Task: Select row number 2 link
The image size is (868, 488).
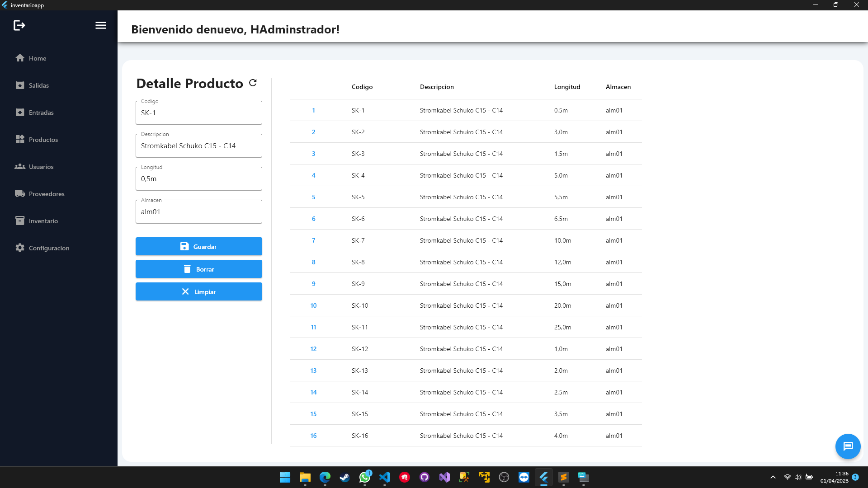Action: (x=313, y=132)
